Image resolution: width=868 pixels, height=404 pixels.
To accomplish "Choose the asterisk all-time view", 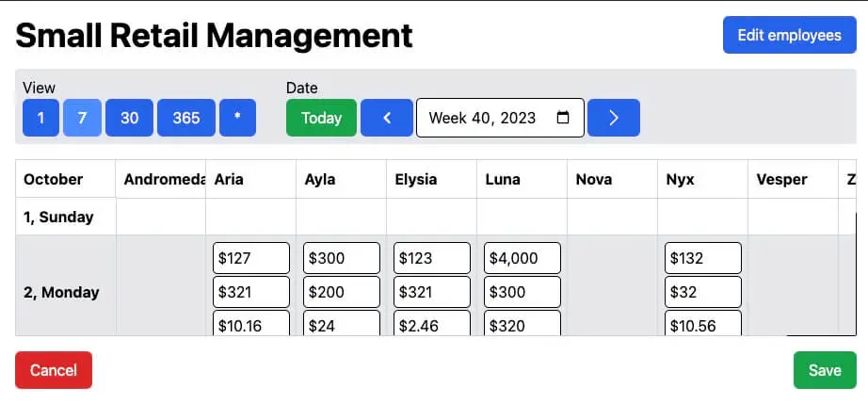I will pyautogui.click(x=237, y=118).
